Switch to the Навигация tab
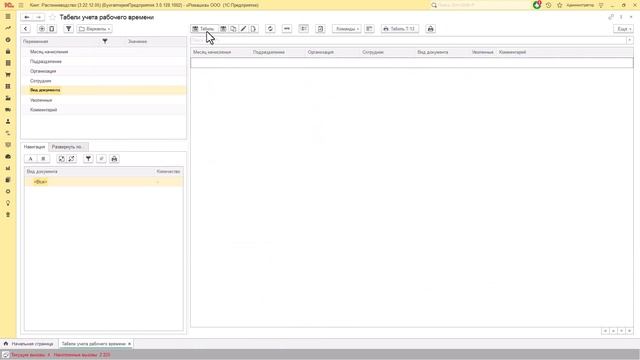The image size is (640, 360). click(34, 147)
